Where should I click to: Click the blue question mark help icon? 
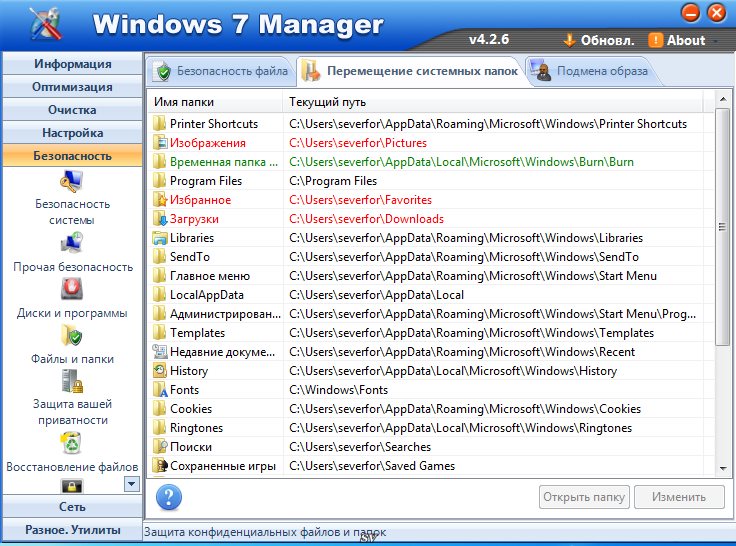click(169, 497)
